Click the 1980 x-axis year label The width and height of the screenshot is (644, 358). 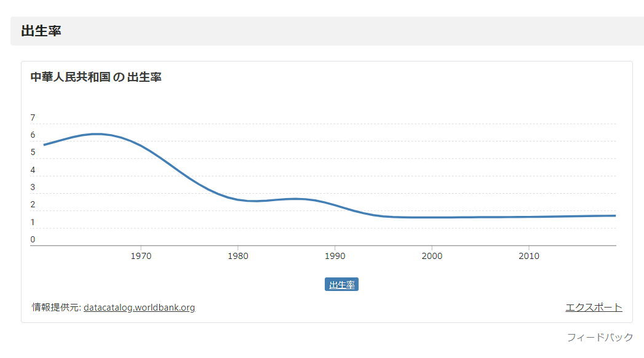tap(238, 256)
